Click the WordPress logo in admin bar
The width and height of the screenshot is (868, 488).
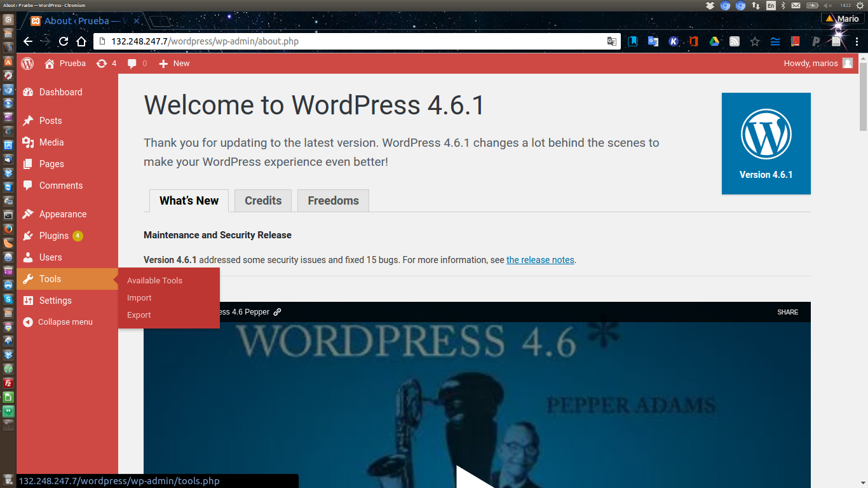pyautogui.click(x=27, y=64)
